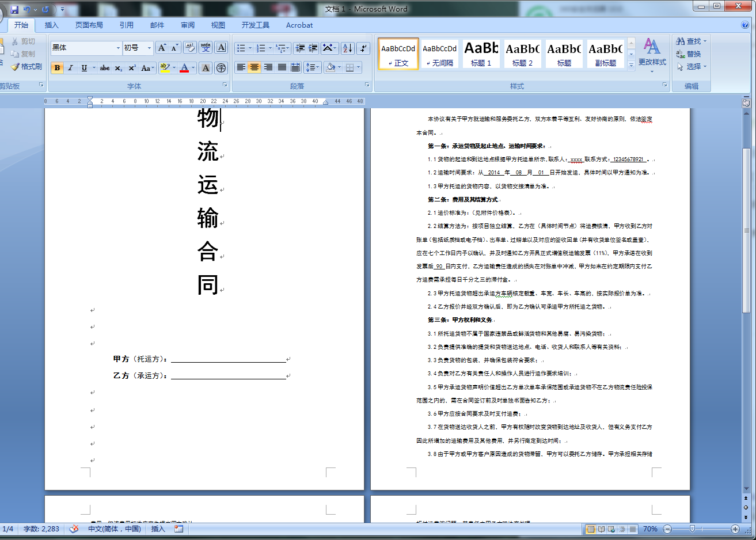Viewport: 756px width, 540px height.
Task: Apply the 无间隔 style
Action: click(440, 54)
